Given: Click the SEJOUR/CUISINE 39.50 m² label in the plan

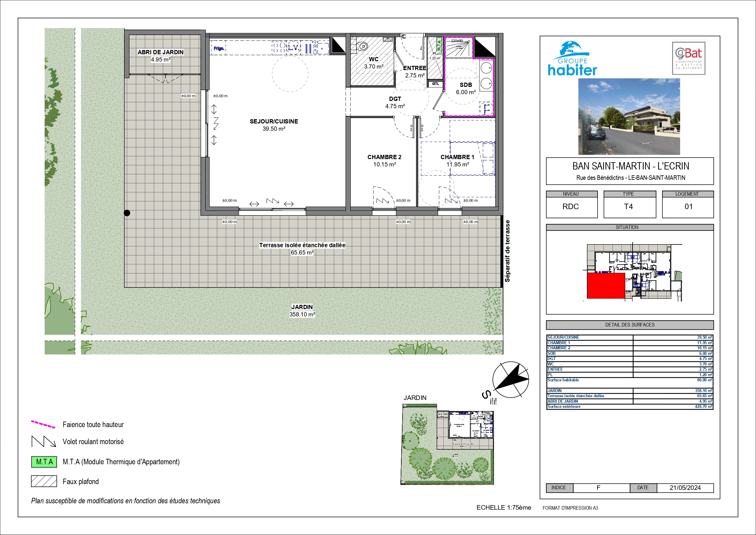Looking at the screenshot, I should [274, 125].
